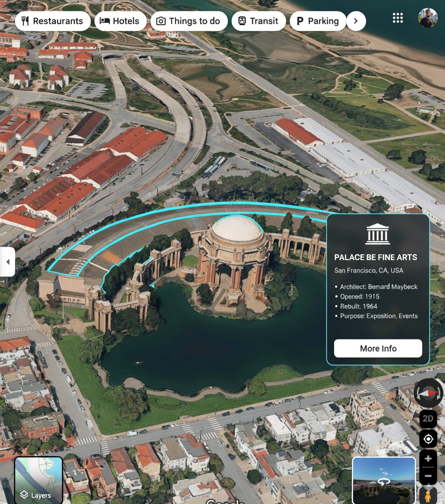The image size is (445, 504).
Task: Show nearby Parking locations
Action: tap(318, 21)
